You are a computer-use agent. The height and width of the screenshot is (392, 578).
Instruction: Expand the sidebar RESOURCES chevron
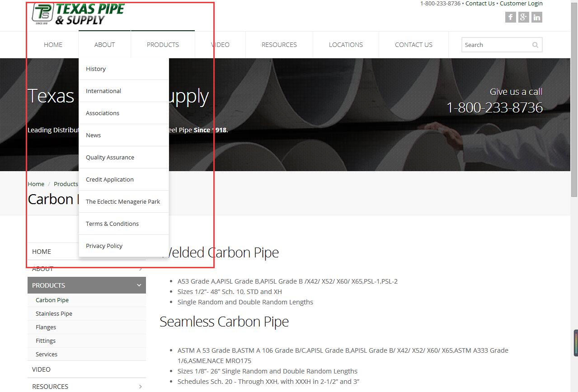[x=140, y=387]
